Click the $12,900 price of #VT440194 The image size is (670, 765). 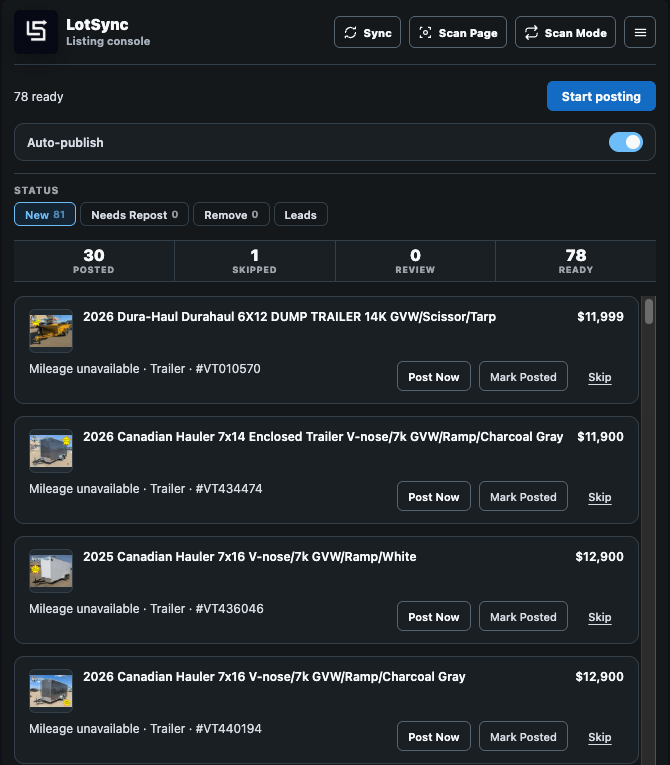(599, 677)
